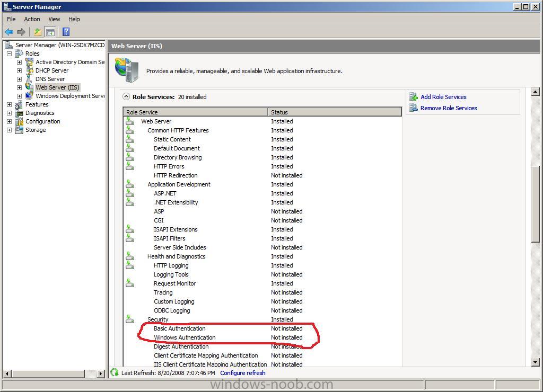The height and width of the screenshot is (392, 543).
Task: Select DHCP Server in the tree
Action: [x=52, y=70]
